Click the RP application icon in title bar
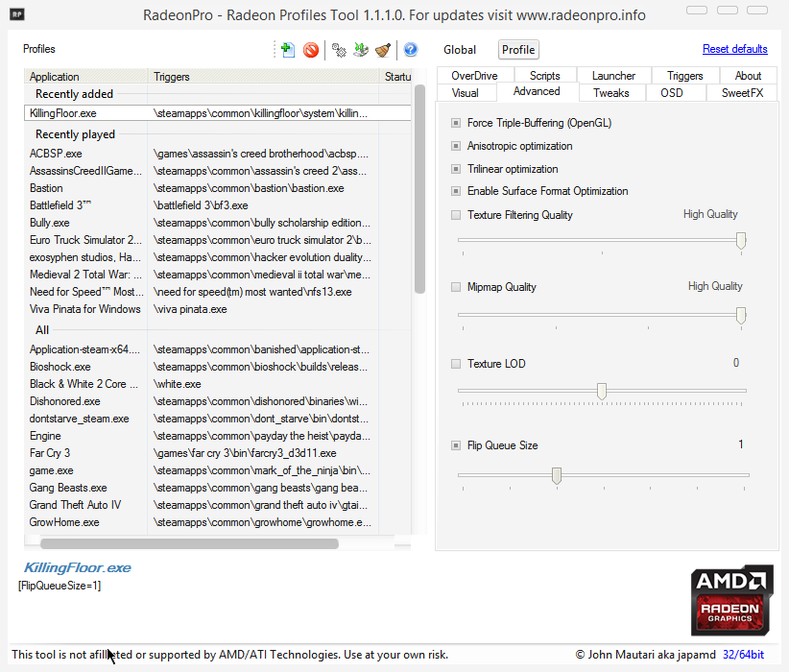789x672 pixels. (x=17, y=14)
